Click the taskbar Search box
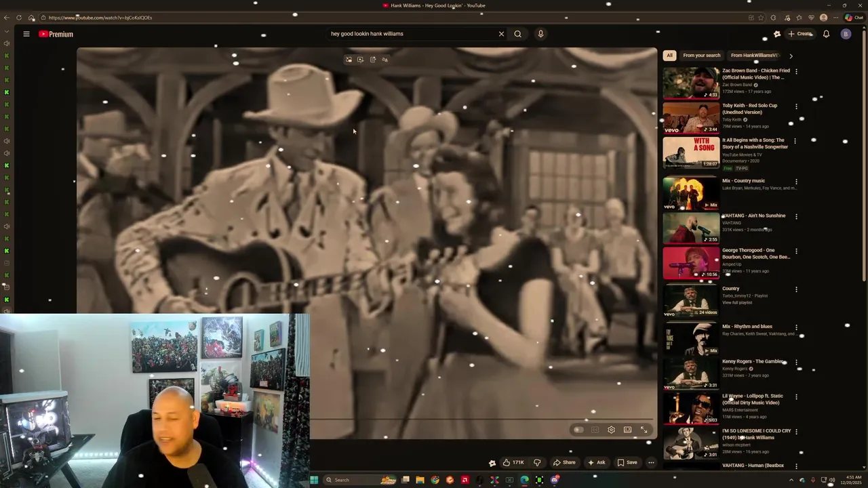Image resolution: width=868 pixels, height=488 pixels. click(359, 480)
